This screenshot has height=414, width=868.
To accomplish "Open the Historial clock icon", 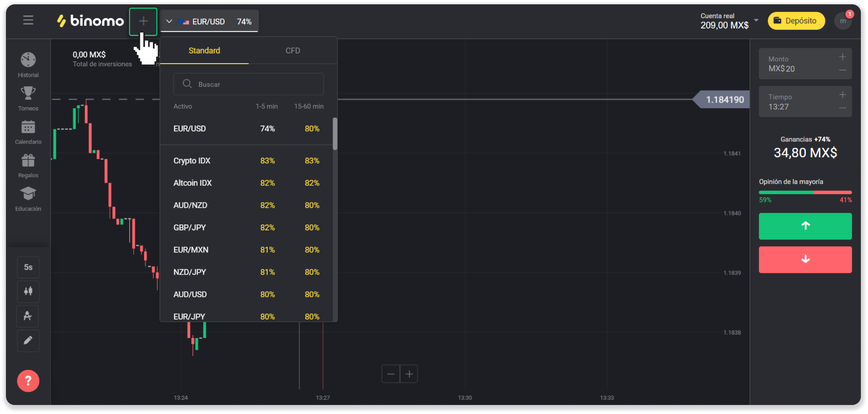I will 28,60.
